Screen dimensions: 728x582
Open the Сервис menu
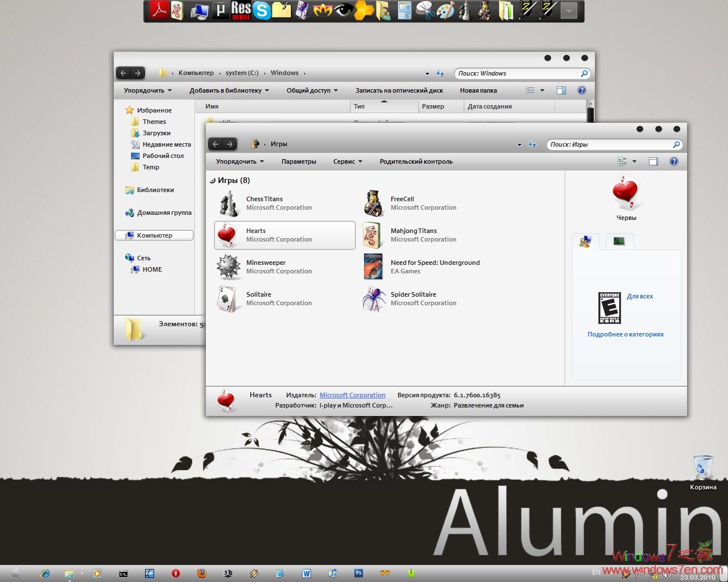[347, 161]
